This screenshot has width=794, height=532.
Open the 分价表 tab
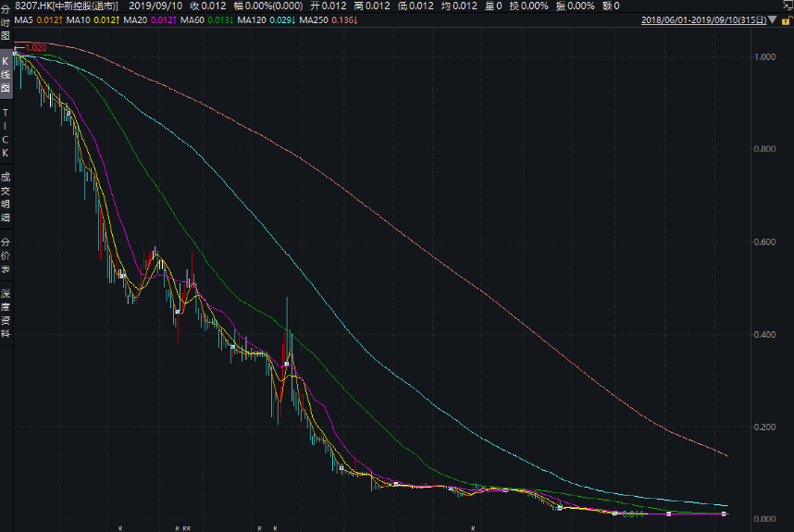6,255
